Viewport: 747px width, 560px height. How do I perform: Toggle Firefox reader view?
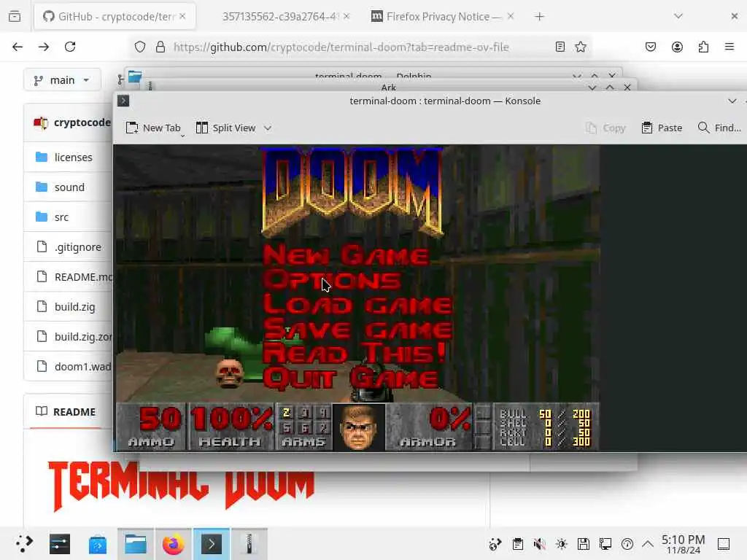click(560, 47)
